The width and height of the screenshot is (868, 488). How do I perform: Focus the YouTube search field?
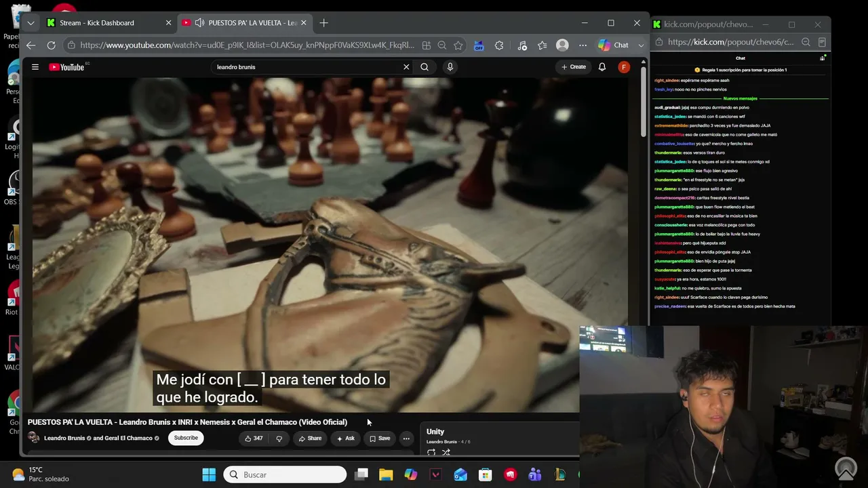307,67
